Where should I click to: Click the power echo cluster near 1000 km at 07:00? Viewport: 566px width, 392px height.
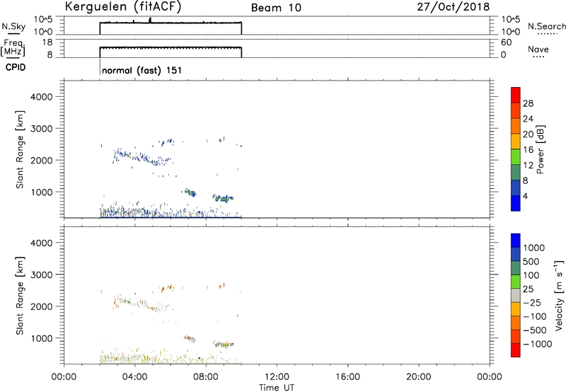click(190, 192)
